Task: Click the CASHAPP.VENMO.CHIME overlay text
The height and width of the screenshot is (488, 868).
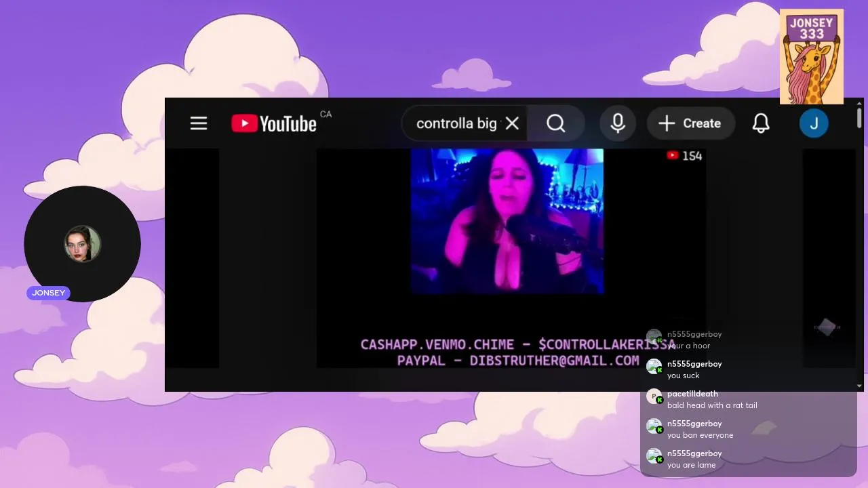Action: tap(518, 344)
